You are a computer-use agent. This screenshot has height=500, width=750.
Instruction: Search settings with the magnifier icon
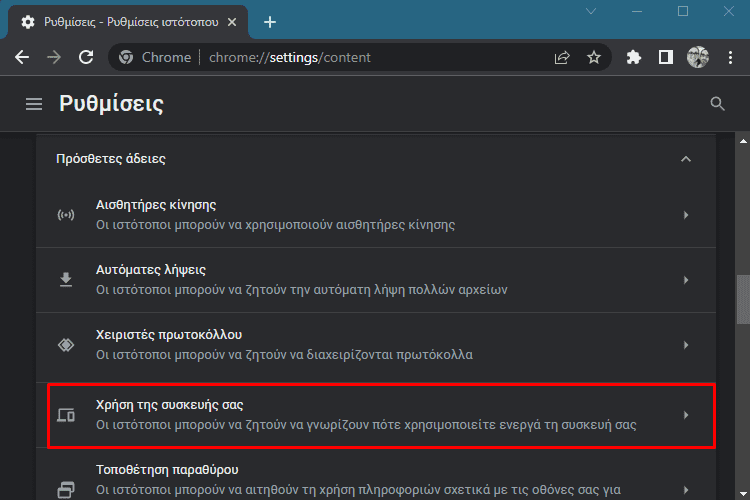717,104
